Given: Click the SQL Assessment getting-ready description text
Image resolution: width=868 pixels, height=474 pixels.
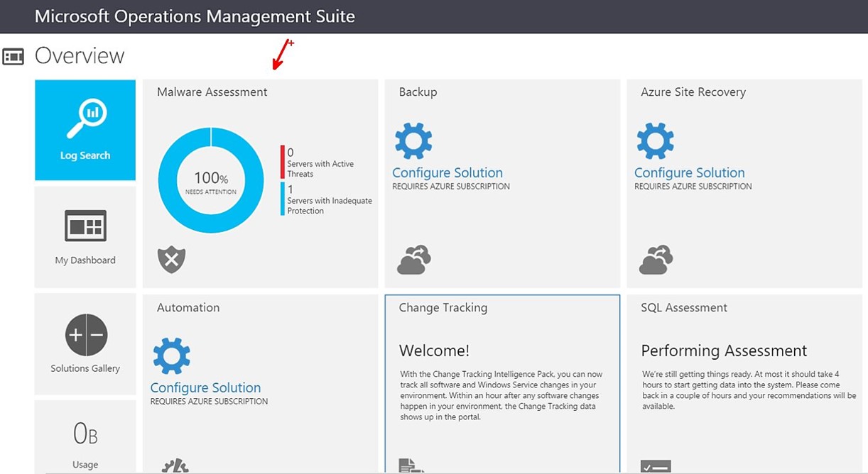Looking at the screenshot, I should [749, 390].
